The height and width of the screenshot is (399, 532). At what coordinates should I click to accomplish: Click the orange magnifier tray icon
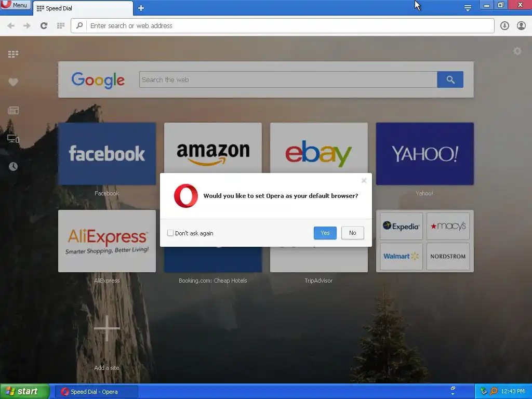494,391
